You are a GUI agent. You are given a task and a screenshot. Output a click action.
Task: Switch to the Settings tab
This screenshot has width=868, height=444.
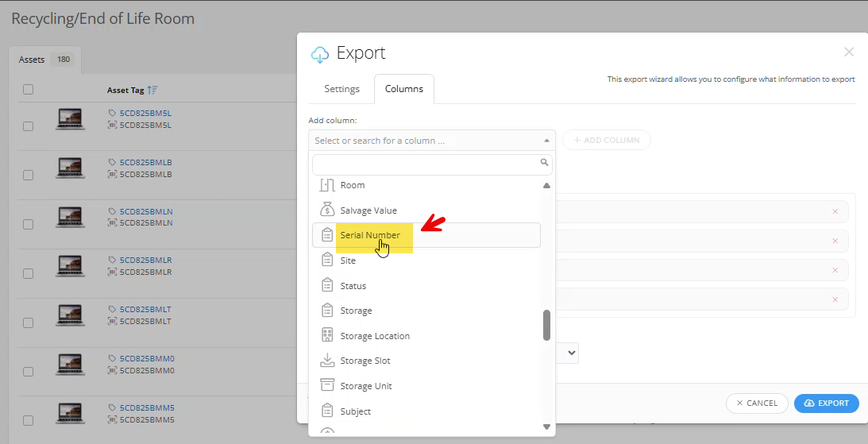pyautogui.click(x=341, y=89)
